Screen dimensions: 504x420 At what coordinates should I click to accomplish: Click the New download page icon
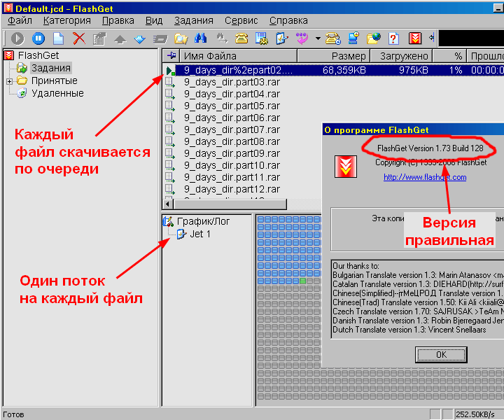pyautogui.click(x=58, y=38)
